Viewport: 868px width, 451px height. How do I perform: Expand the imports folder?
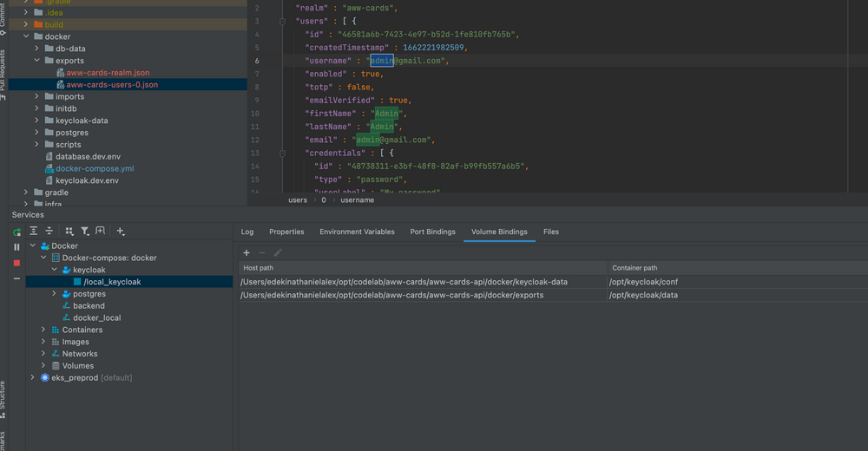tap(37, 97)
